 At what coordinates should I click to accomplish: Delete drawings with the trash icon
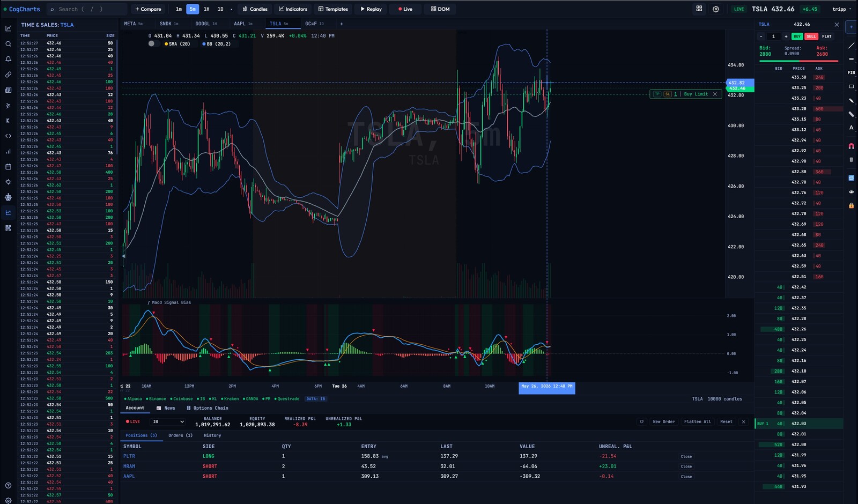[x=851, y=159]
